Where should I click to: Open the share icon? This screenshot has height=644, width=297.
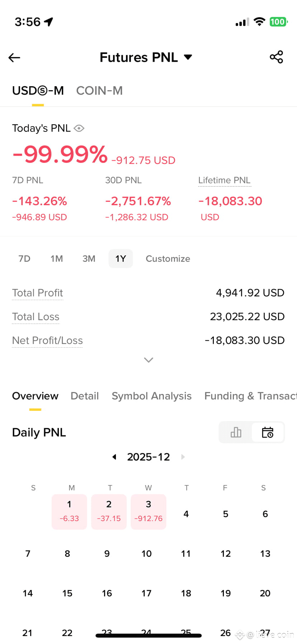pyautogui.click(x=276, y=57)
